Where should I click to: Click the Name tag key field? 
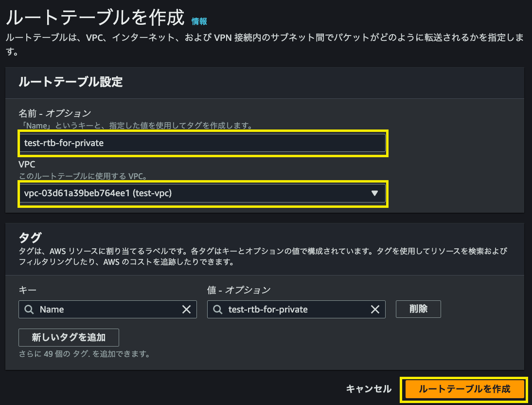click(x=107, y=309)
